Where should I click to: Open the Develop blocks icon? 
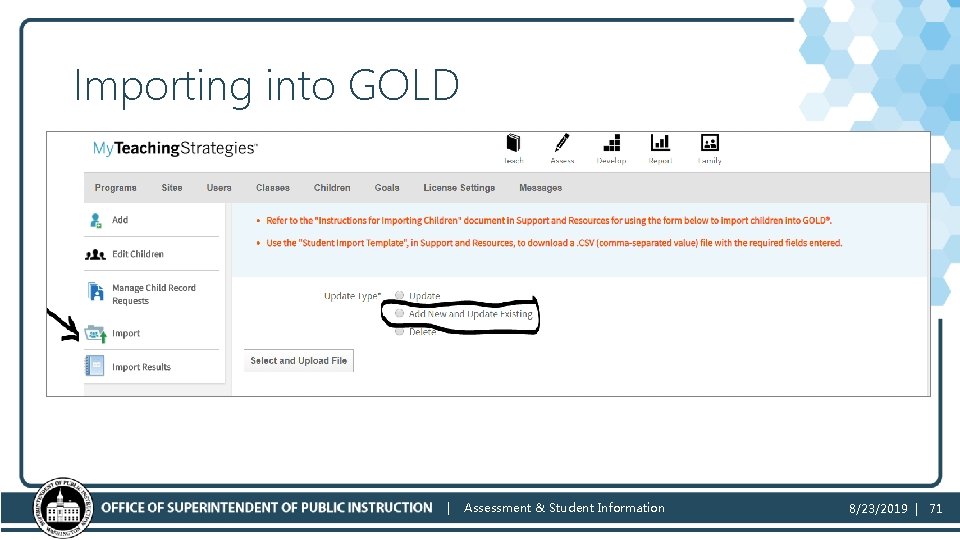(612, 143)
